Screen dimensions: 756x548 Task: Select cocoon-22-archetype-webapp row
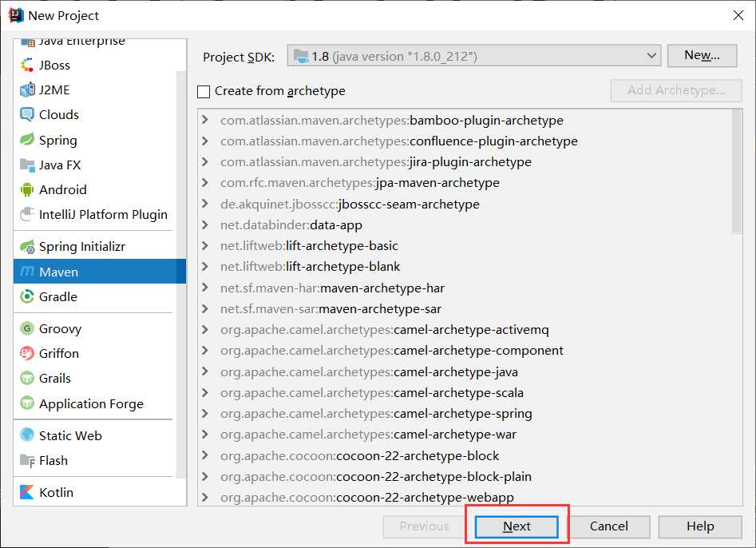click(x=465, y=497)
